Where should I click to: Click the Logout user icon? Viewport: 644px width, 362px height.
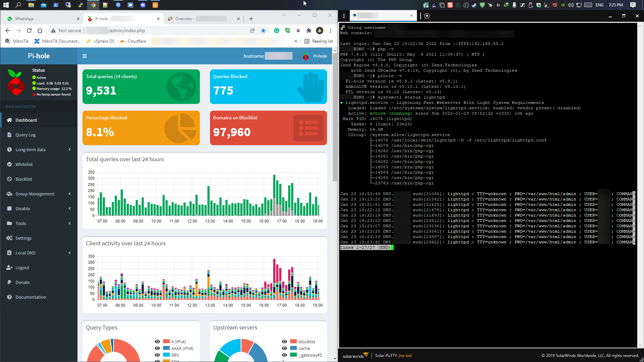pyautogui.click(x=9, y=267)
